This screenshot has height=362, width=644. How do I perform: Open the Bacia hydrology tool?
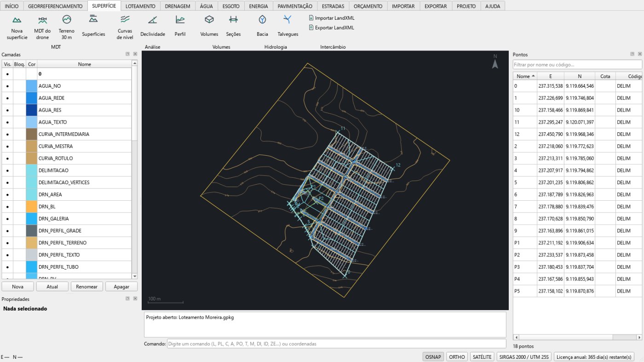pos(262,27)
